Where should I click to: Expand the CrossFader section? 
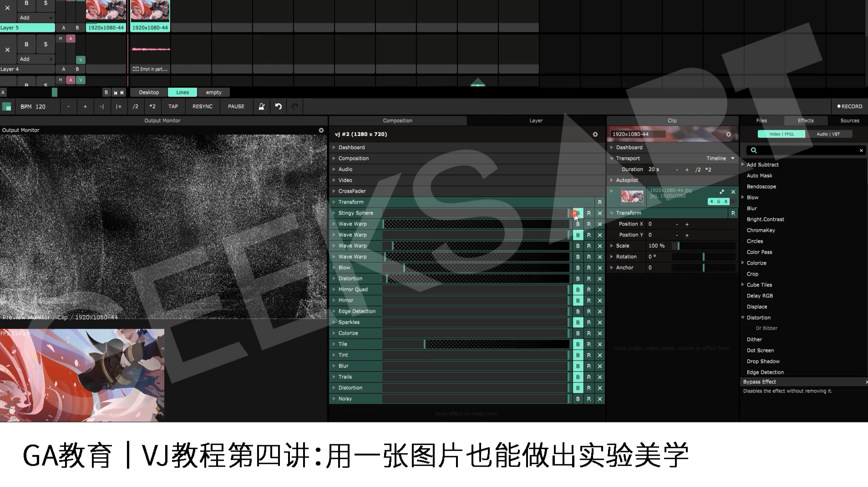(x=334, y=191)
